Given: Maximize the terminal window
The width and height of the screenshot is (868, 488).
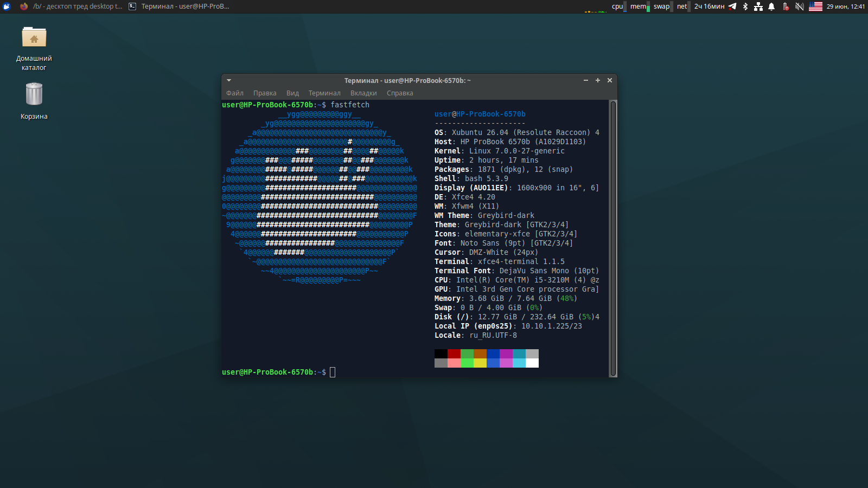Looking at the screenshot, I should coord(598,80).
